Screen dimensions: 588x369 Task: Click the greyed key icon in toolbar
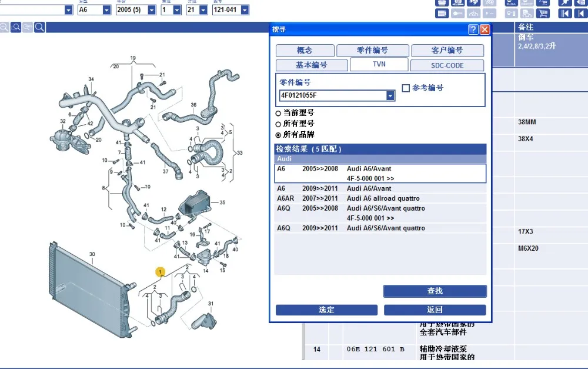point(458,14)
